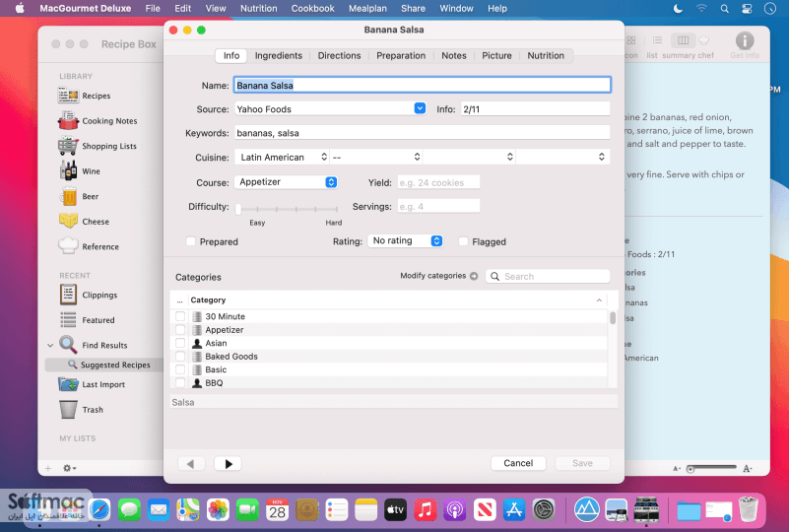Open Music app in the Dock
Screen dimensions: 789x532
(426, 510)
